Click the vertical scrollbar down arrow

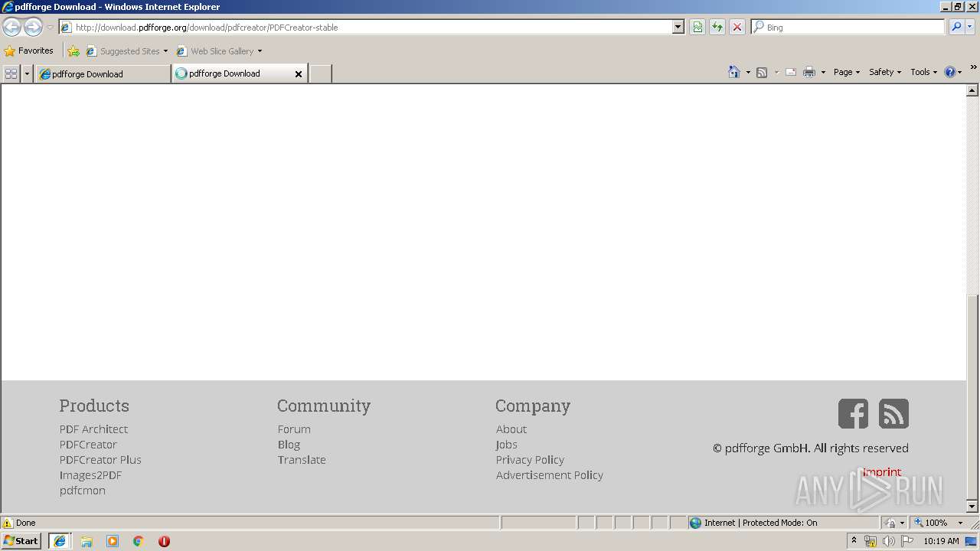(972, 507)
